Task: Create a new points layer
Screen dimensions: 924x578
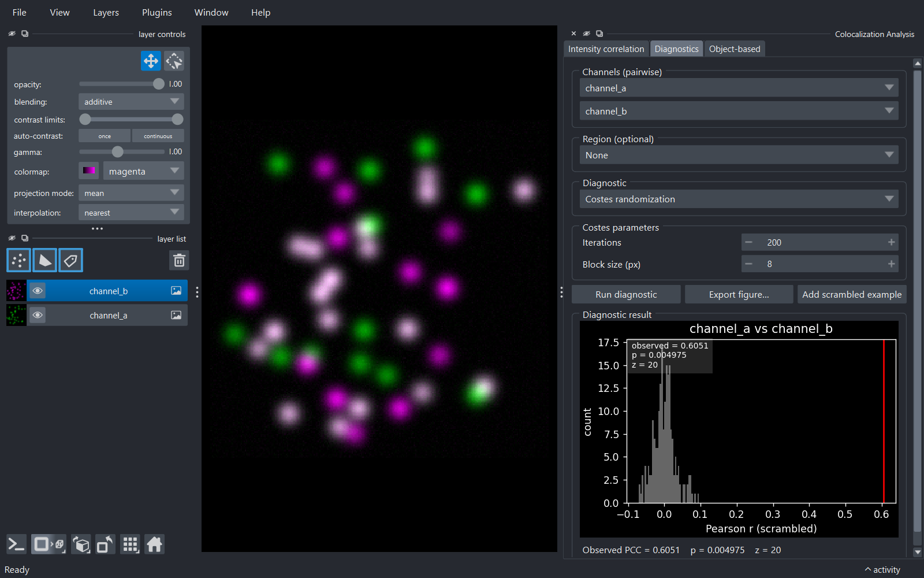Action: [18, 260]
